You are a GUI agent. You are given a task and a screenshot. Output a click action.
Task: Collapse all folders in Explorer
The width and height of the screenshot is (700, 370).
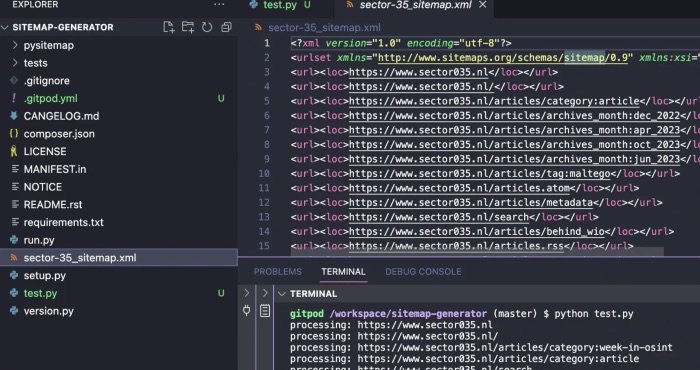coord(226,27)
